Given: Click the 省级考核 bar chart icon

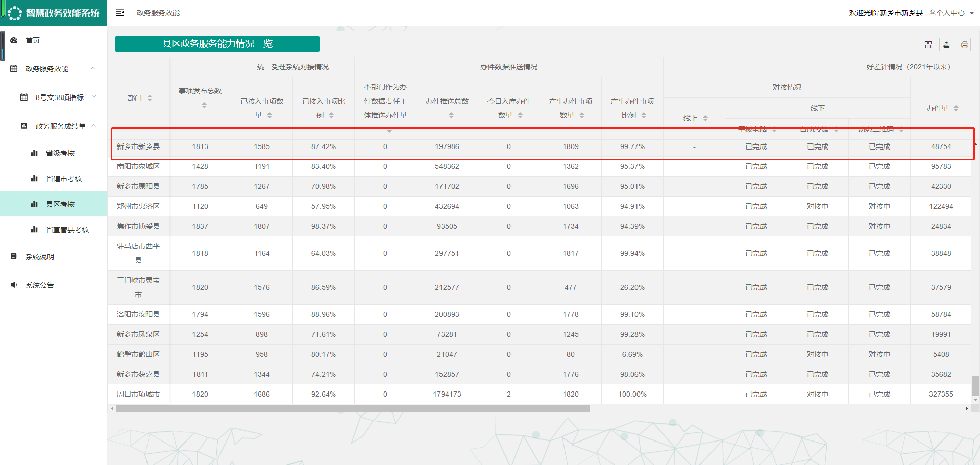Looking at the screenshot, I should pyautogui.click(x=35, y=153).
